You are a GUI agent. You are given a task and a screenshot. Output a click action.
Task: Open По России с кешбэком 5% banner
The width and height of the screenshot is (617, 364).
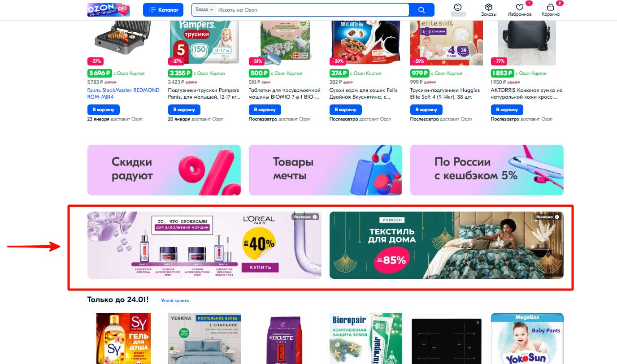(x=487, y=170)
